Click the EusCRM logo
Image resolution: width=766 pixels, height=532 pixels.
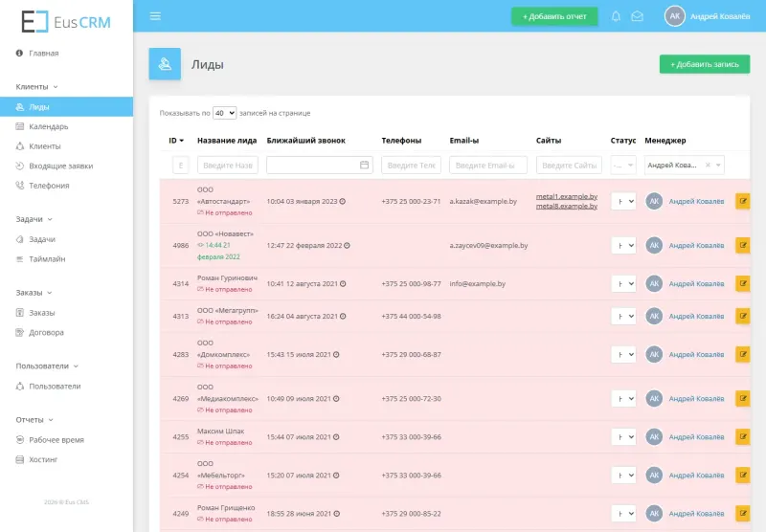66,21
